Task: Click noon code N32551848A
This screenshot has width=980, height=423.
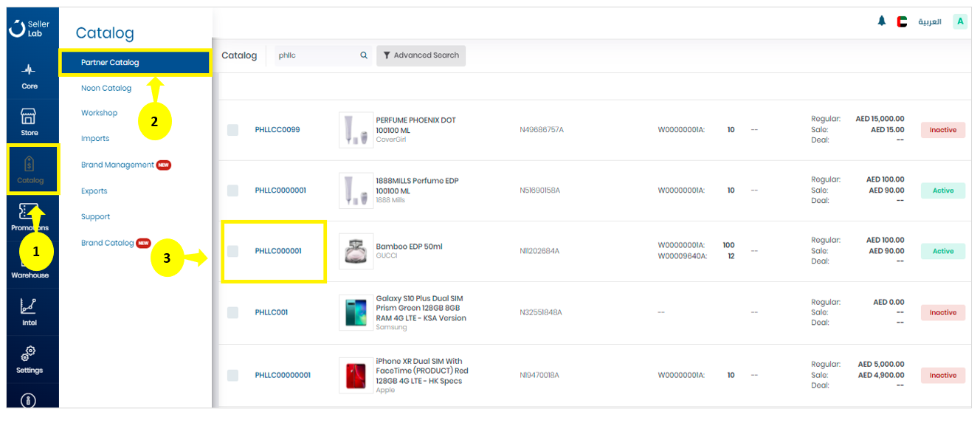Action: pos(541,312)
